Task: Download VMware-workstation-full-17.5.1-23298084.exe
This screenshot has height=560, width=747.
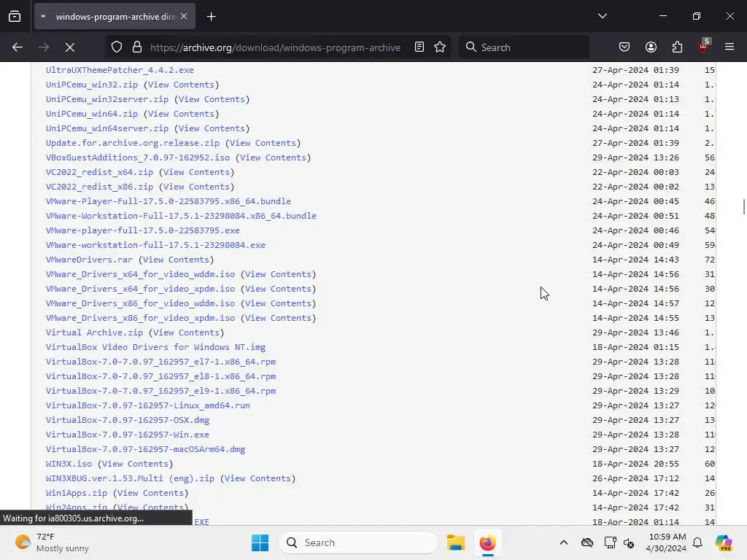Action: click(x=155, y=245)
